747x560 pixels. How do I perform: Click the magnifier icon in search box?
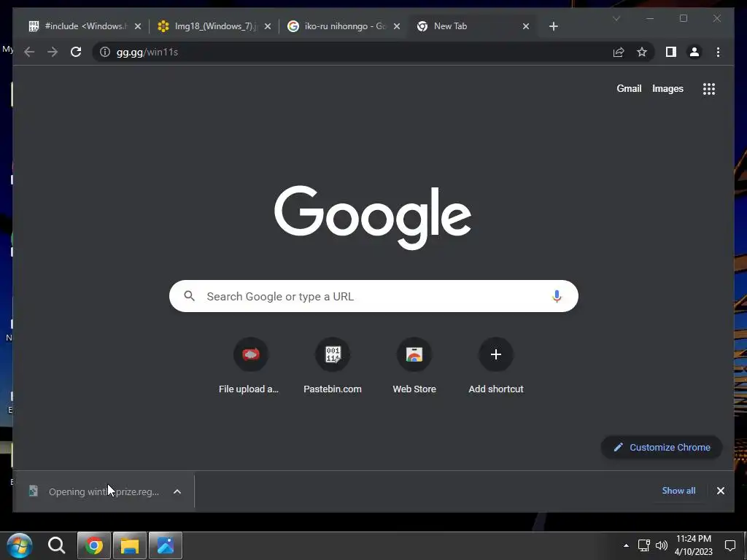coord(189,296)
